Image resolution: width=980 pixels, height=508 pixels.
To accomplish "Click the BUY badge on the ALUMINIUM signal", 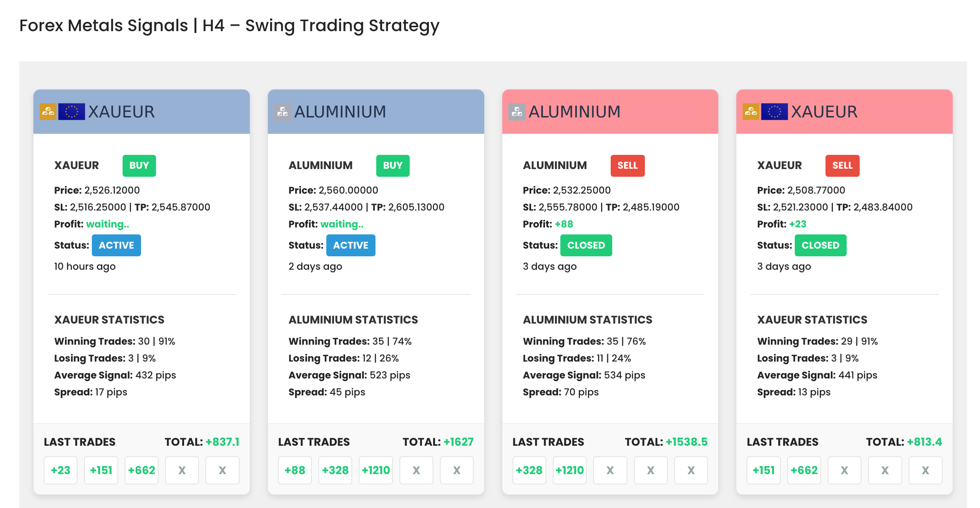I will coord(393,166).
